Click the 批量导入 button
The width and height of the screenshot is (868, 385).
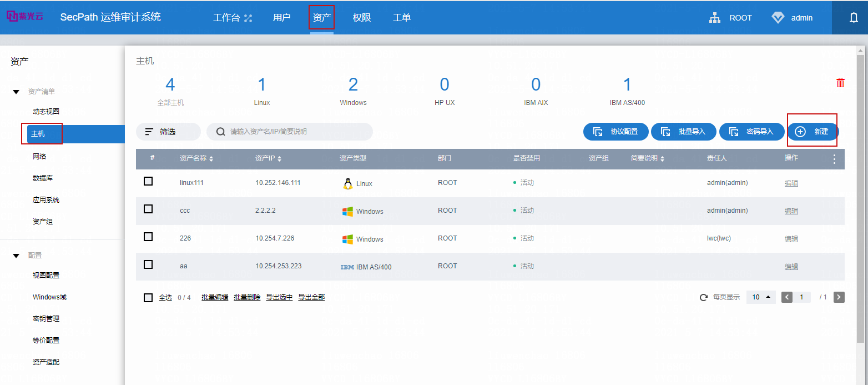684,132
